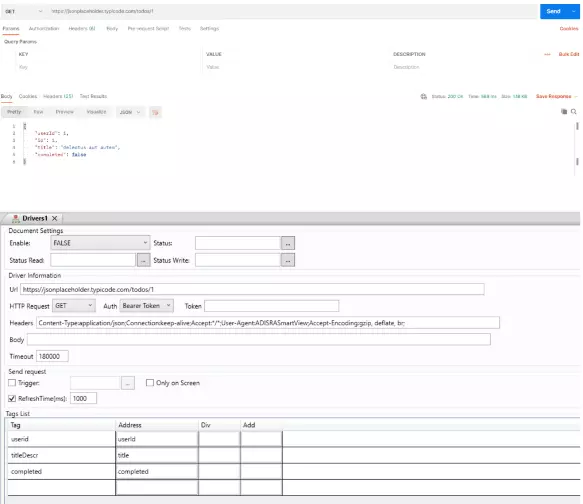The image size is (583, 504).
Task: Copy the response body using the copy icon
Action: coord(564,112)
